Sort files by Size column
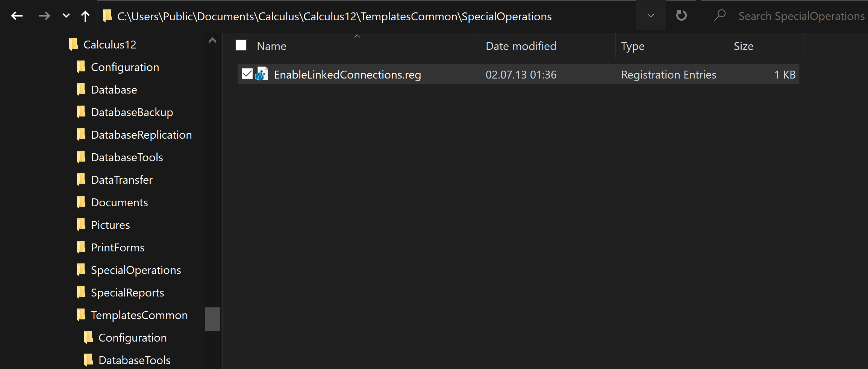This screenshot has width=868, height=369. point(743,46)
